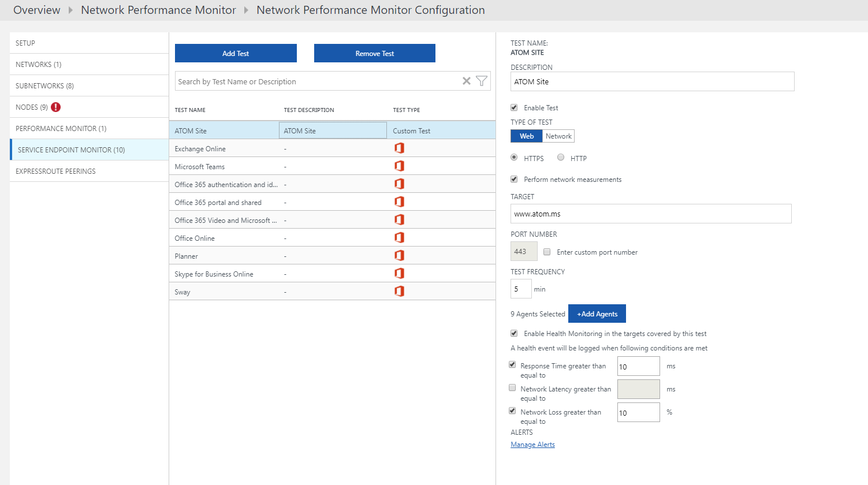
Task: Select the ATOM Site test row
Action: coord(332,130)
